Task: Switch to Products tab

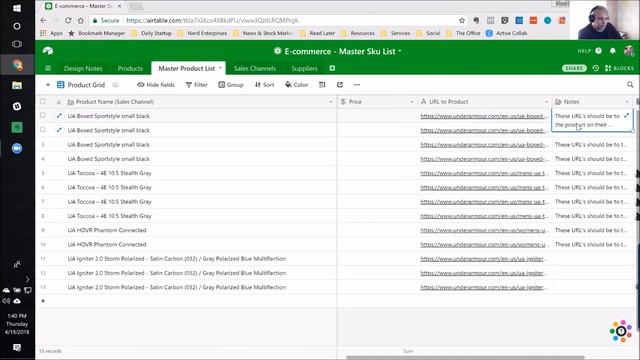Action: 130,68
